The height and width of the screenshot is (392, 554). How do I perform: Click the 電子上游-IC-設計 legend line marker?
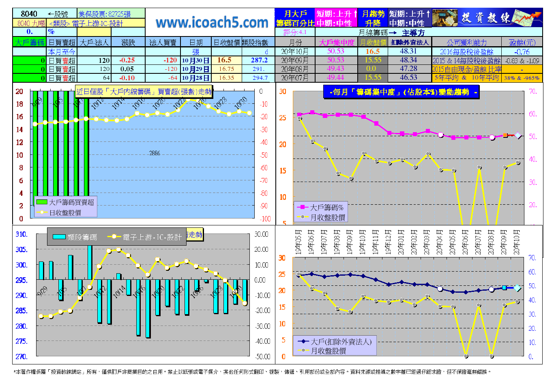coord(114,237)
